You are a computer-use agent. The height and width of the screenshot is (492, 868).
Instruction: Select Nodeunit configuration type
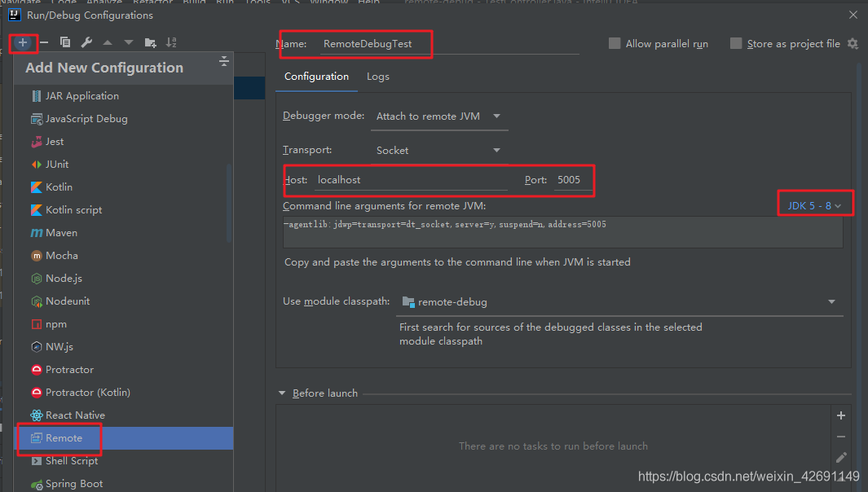tap(123, 301)
